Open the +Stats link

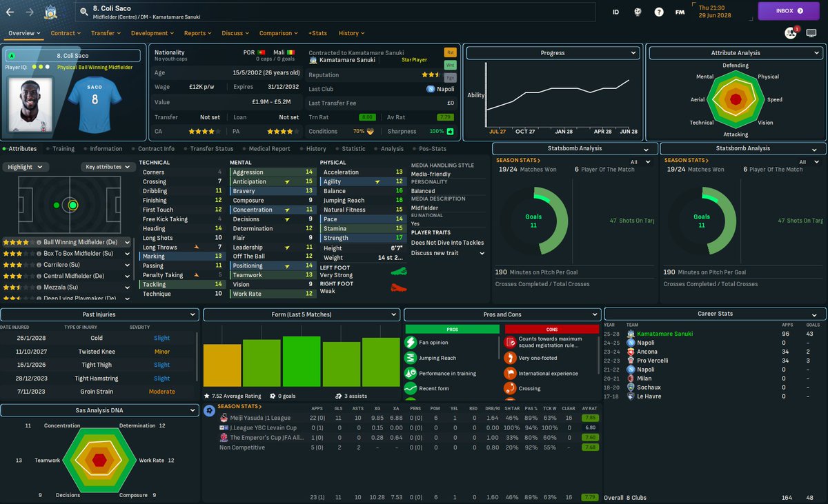pyautogui.click(x=318, y=33)
